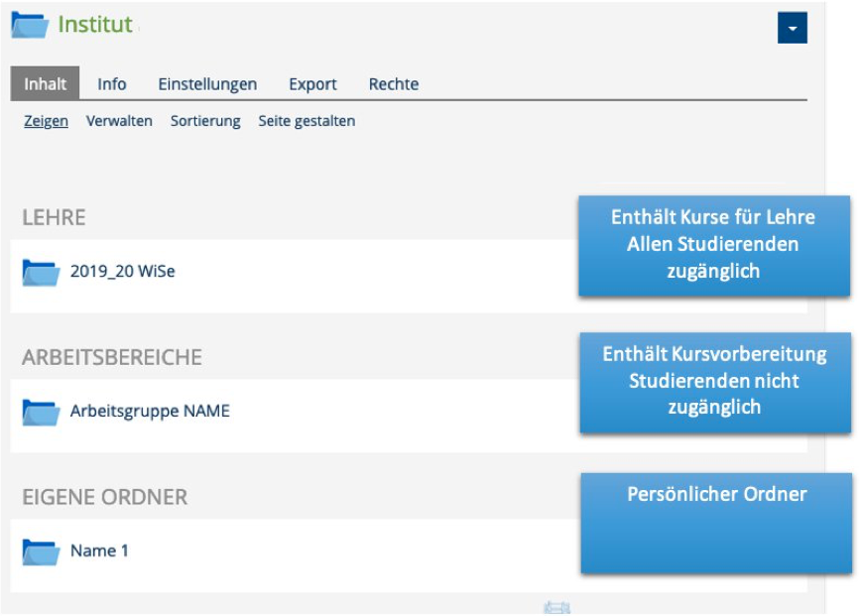Click the Institut title text

(x=95, y=25)
